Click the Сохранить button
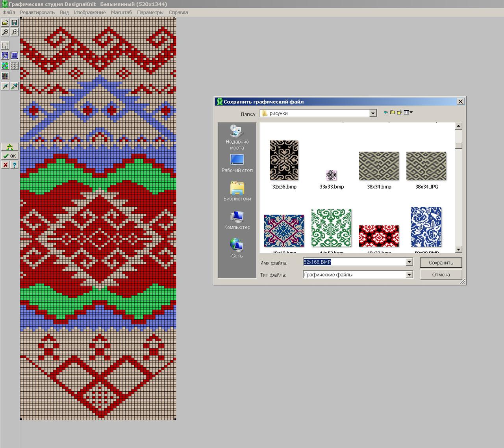Viewport: 504px width, 448px height. click(x=441, y=263)
